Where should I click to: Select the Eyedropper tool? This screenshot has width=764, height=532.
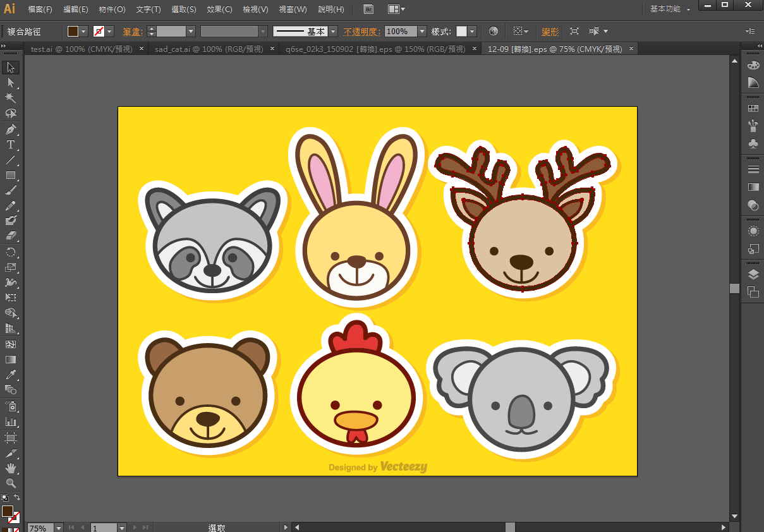coord(11,375)
